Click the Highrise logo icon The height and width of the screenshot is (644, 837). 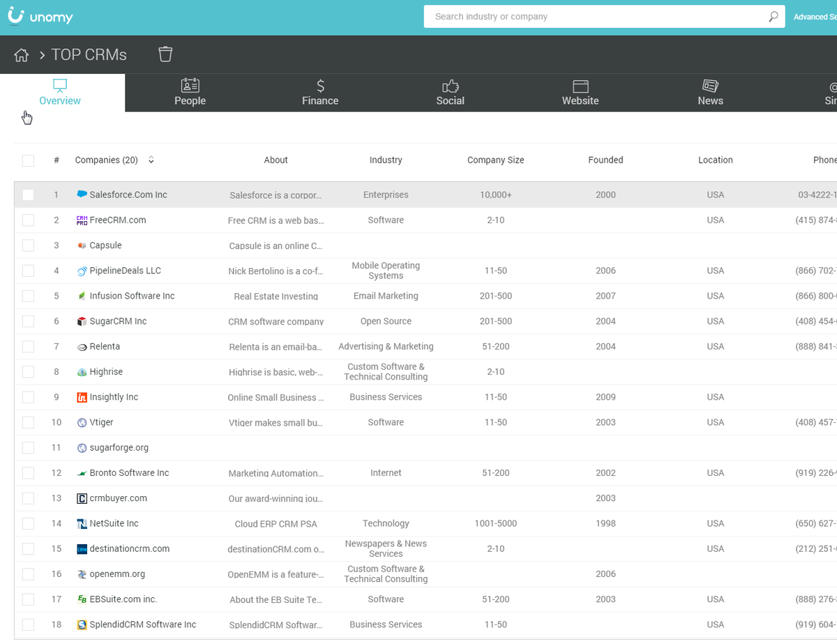82,372
